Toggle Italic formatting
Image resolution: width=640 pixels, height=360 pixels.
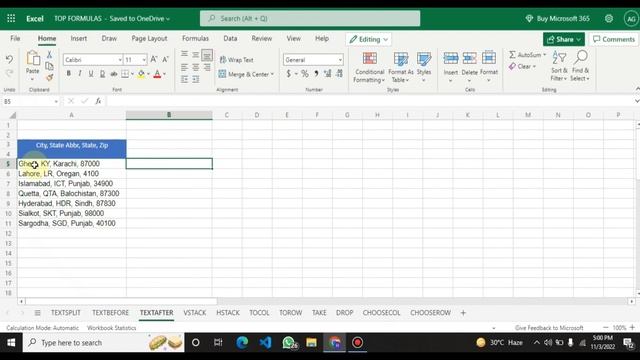[x=80, y=74]
